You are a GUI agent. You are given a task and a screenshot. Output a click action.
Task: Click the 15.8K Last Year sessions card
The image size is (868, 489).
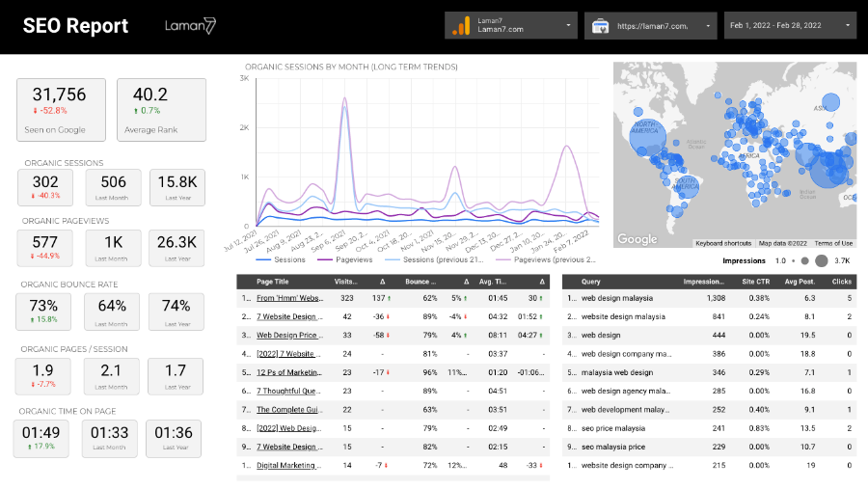click(x=177, y=188)
